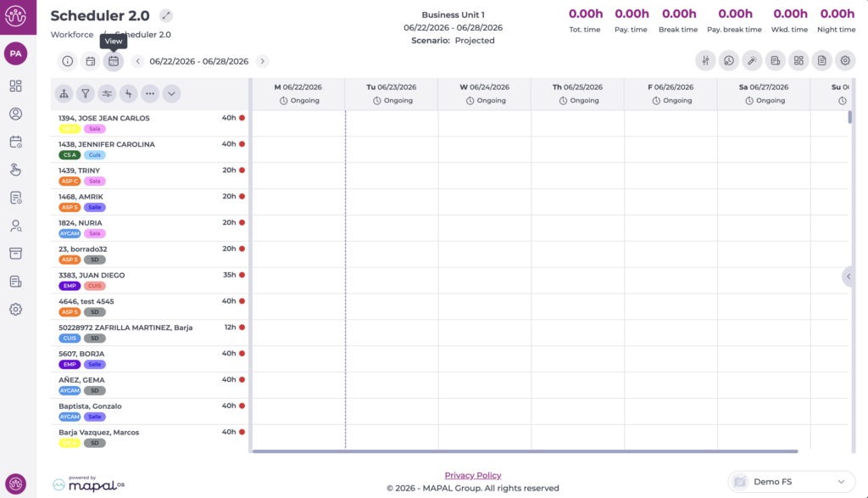Open the organization hierarchy icon above employees
The image size is (868, 498).
64,93
